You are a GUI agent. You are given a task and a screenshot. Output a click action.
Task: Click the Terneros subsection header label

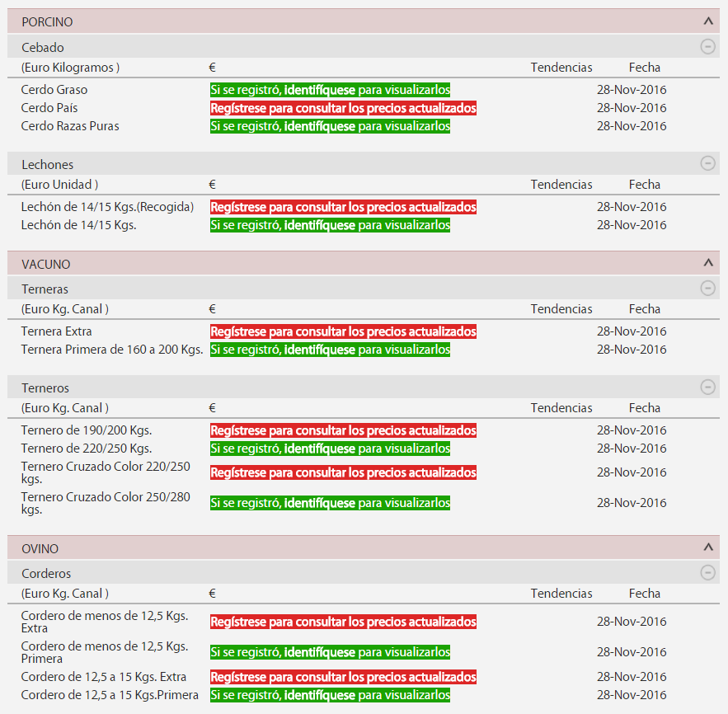click(x=45, y=388)
